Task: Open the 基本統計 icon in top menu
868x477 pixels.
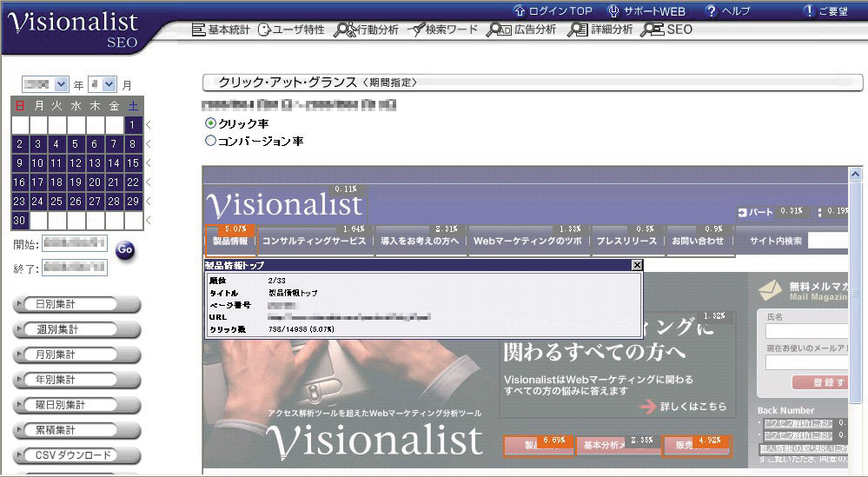Action: (198, 30)
